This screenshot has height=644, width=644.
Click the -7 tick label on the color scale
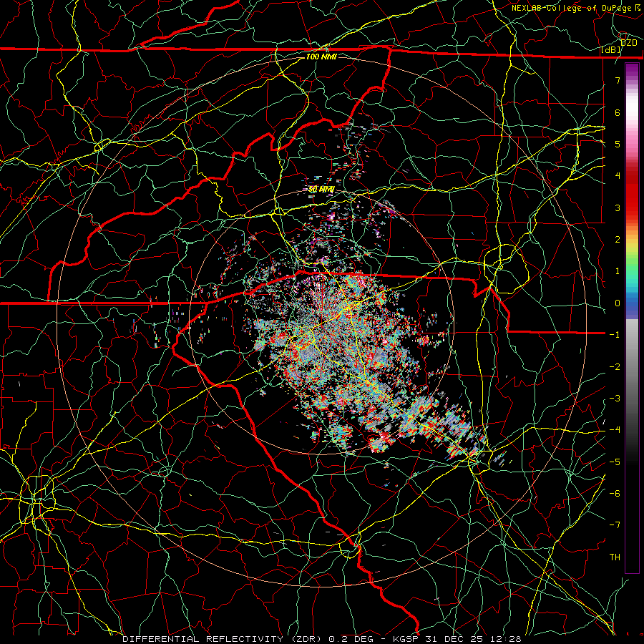[615, 525]
